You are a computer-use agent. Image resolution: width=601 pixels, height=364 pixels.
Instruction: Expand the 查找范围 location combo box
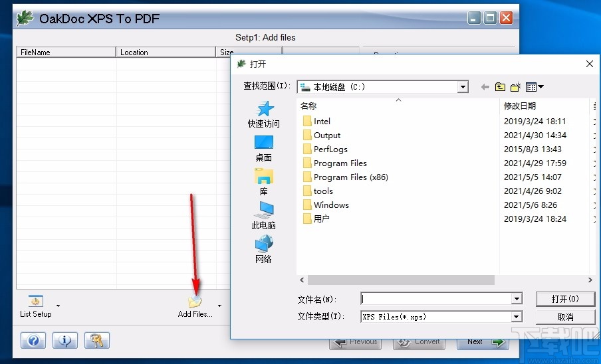(463, 87)
